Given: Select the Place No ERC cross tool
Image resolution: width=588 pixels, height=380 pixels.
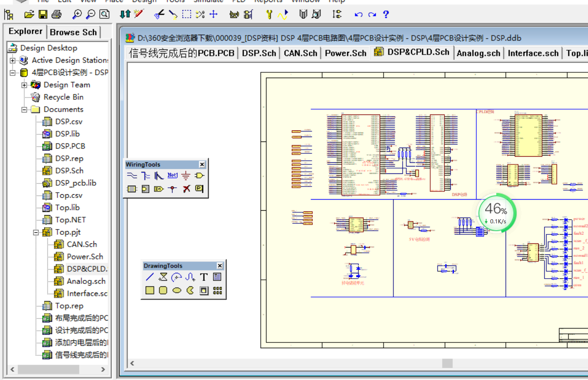Looking at the screenshot, I should click(x=186, y=189).
